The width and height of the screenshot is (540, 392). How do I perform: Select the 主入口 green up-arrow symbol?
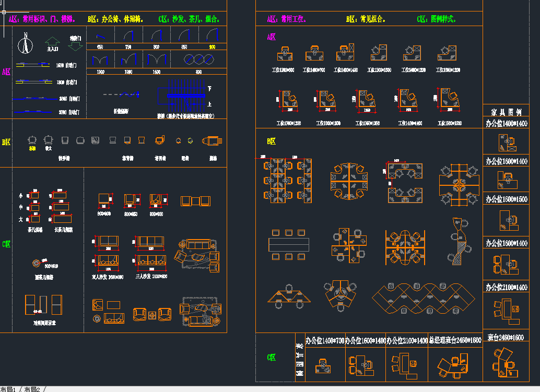tap(52, 42)
